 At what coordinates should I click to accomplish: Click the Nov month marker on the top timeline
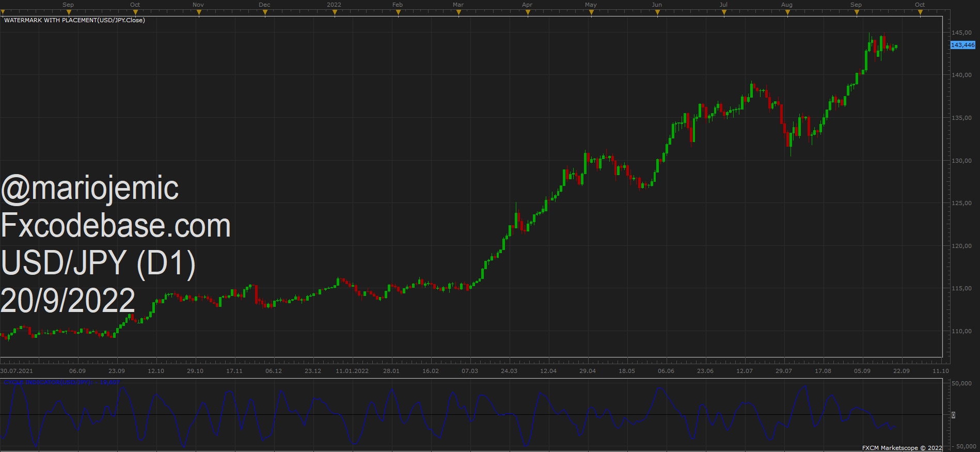198,5
